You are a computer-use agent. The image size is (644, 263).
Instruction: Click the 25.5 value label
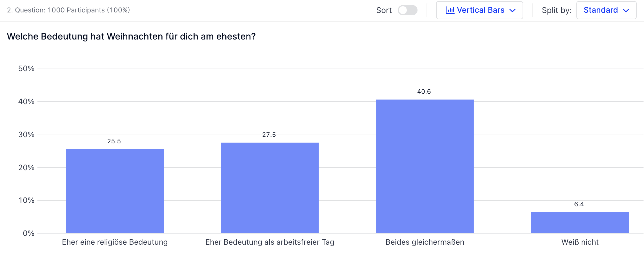pos(114,141)
